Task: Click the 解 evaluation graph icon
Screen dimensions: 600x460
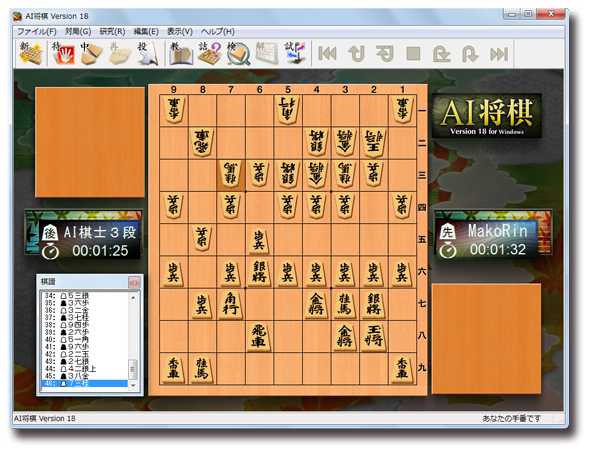Action: click(267, 53)
